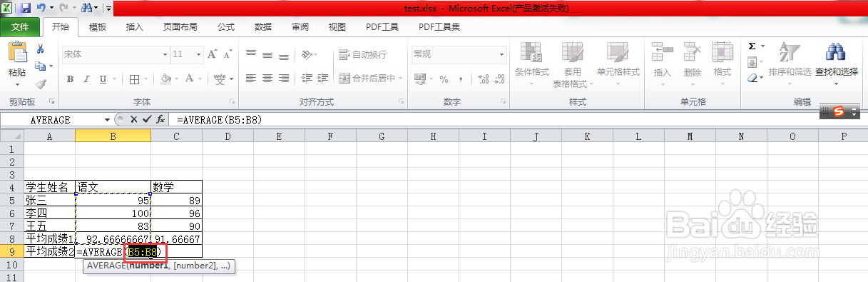Decrease font size with the small A icon
Viewport: 868px width, 282px height.
coord(227,54)
